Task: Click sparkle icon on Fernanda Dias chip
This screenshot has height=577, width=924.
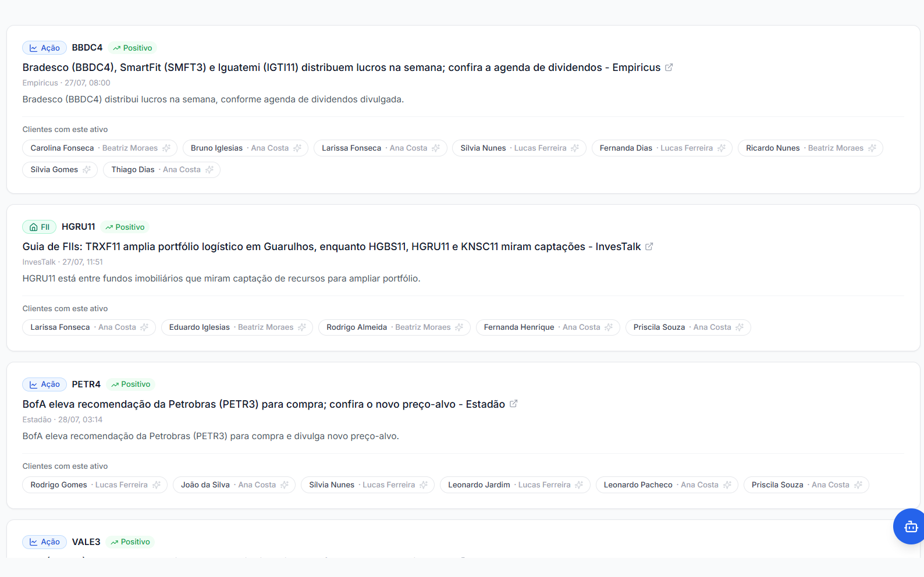Action: click(722, 148)
